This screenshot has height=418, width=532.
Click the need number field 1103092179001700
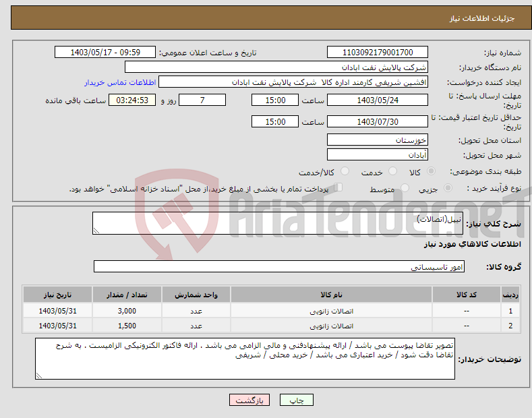click(378, 53)
